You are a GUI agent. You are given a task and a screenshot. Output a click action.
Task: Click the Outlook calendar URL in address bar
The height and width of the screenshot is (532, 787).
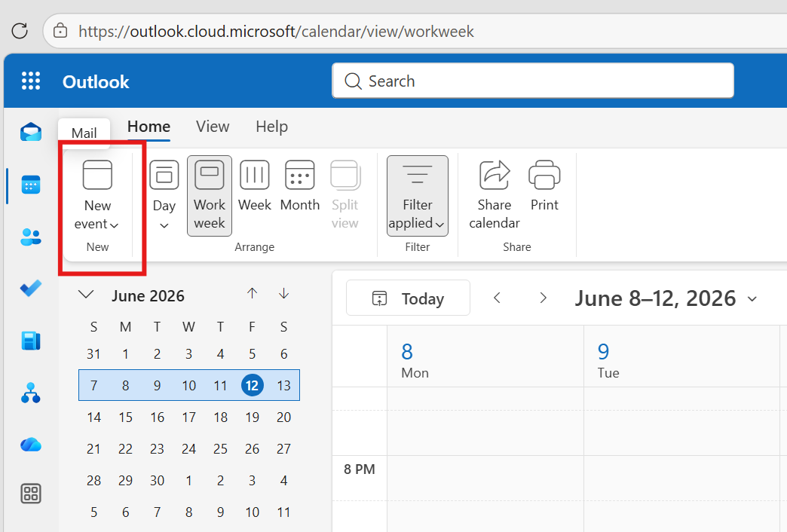[x=276, y=31]
